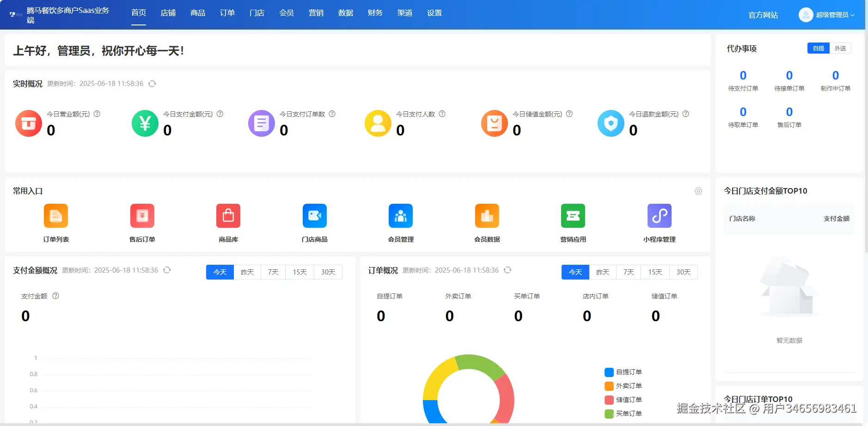Screen dimensions: 868x426
Task: Select 30天 in 订单概况
Action: click(684, 272)
